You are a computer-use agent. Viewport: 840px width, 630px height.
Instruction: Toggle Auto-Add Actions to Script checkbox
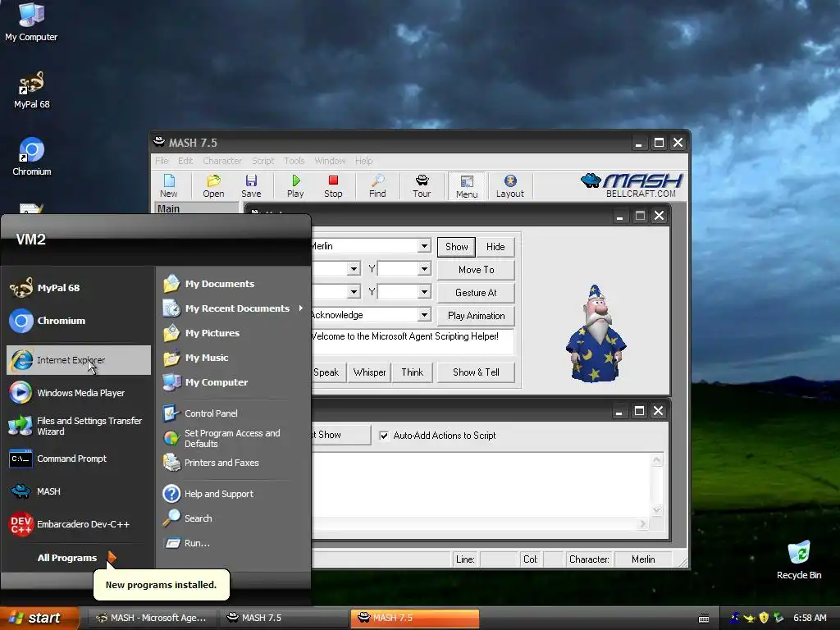(384, 436)
